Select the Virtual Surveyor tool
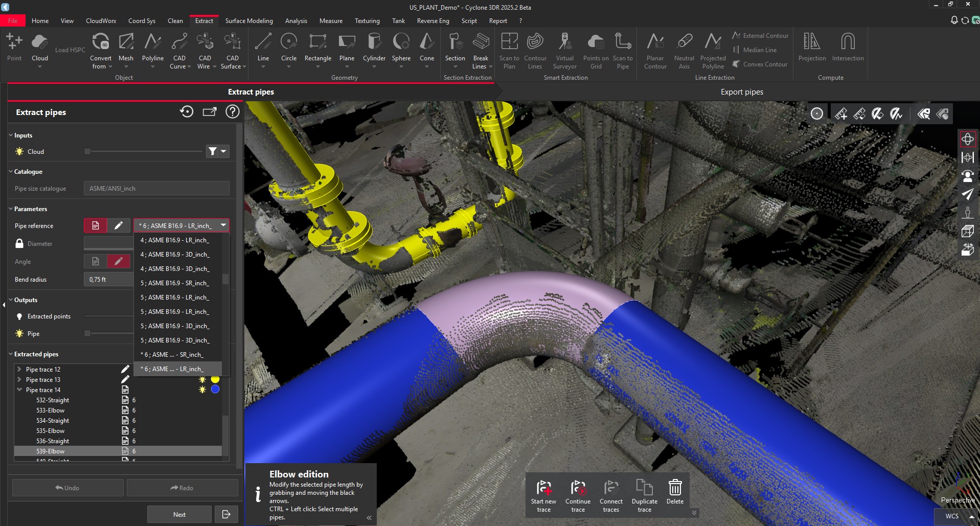Screen dimensions: 980x526 pos(564,50)
